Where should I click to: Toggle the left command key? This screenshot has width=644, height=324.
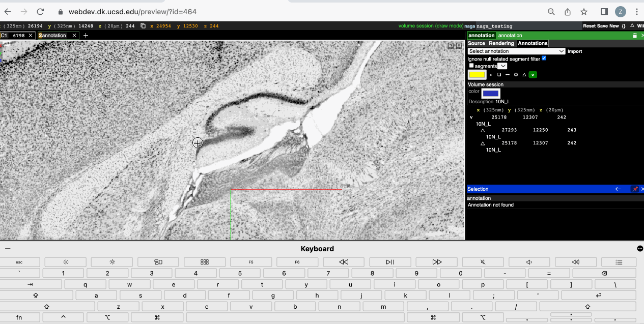(x=157, y=317)
